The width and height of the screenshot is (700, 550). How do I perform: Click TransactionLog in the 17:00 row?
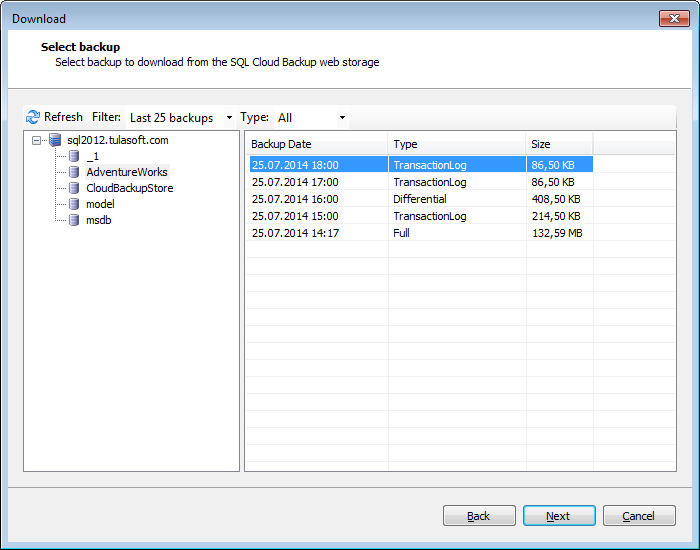pyautogui.click(x=429, y=182)
